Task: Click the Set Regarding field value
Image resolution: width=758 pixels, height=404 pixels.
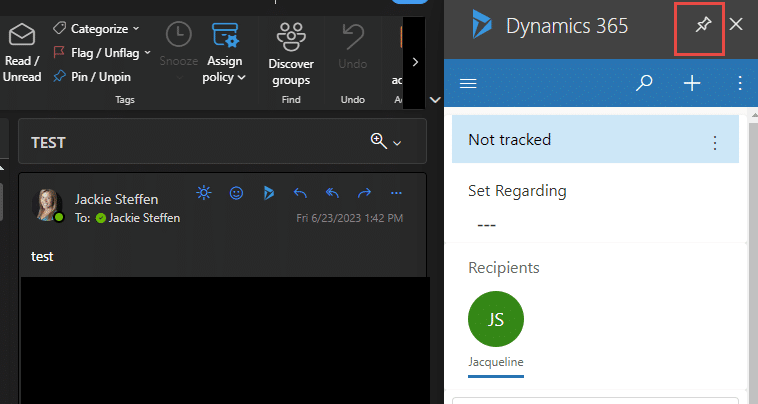Action: 486,225
